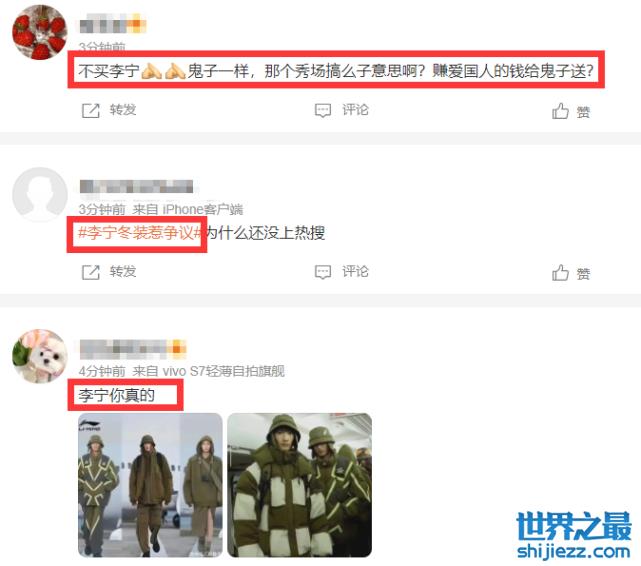Open blurred username of third poster

click(x=133, y=349)
